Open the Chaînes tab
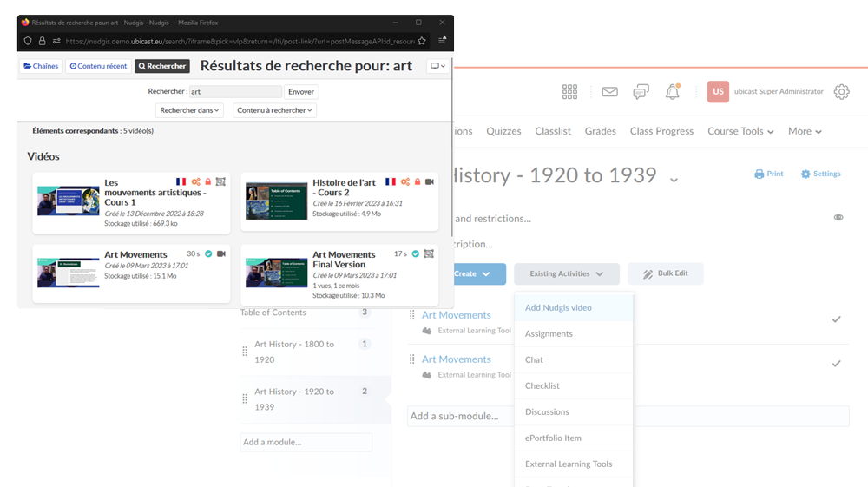Image resolution: width=868 pixels, height=487 pixels. click(x=41, y=66)
